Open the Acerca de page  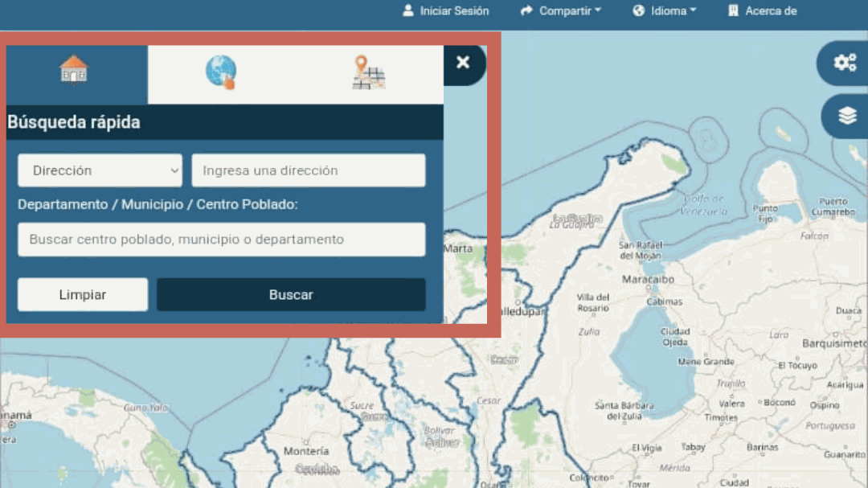click(x=762, y=11)
